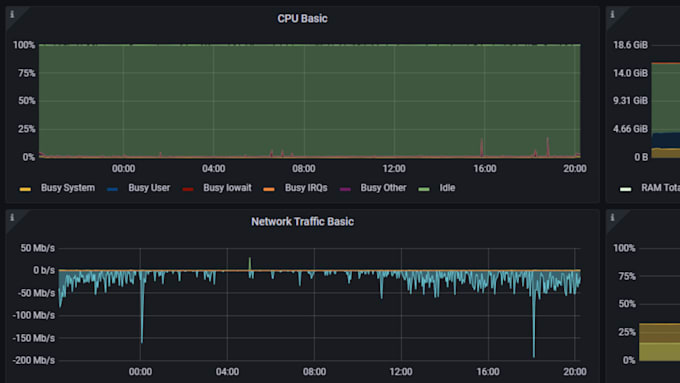Click the 04:00 label on CPU Basic axis
This screenshot has height=383, width=680.
[x=213, y=168]
